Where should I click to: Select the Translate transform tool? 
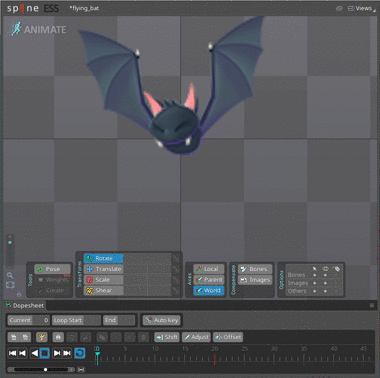(104, 269)
